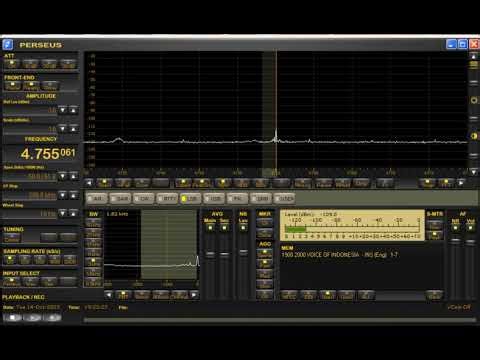Image resolution: width=480 pixels, height=360 pixels.
Task: Toggle the Presel front-end filter
Action: pos(13,86)
